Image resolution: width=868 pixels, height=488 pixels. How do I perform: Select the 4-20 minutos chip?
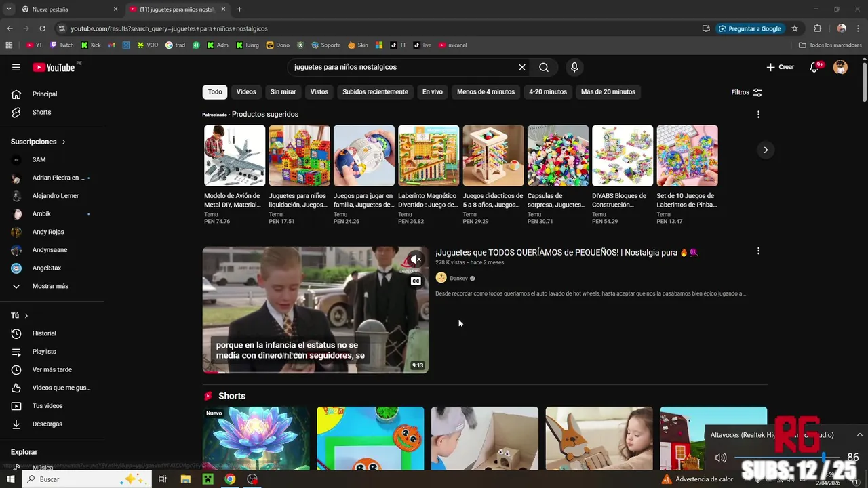(548, 91)
